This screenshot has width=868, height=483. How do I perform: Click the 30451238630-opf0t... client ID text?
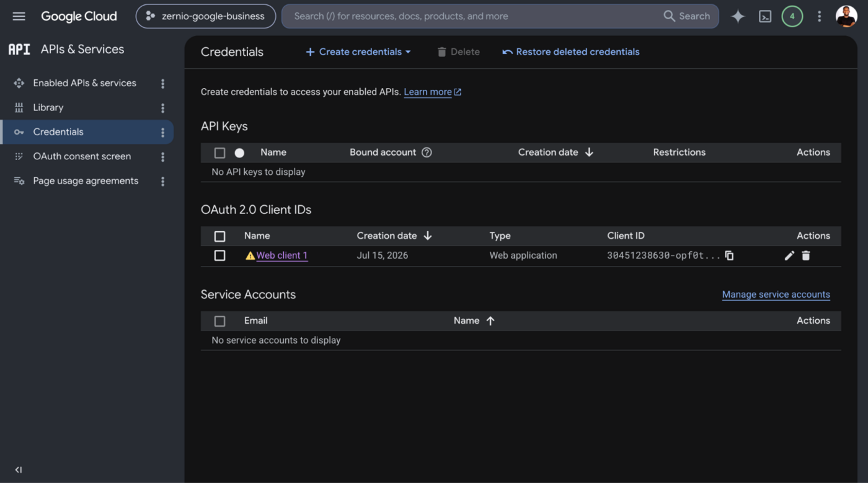click(x=663, y=255)
